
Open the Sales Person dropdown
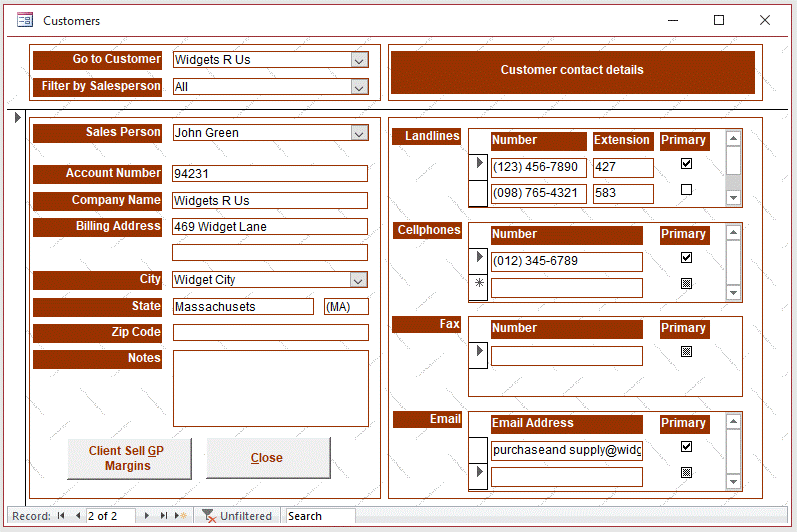click(x=359, y=133)
